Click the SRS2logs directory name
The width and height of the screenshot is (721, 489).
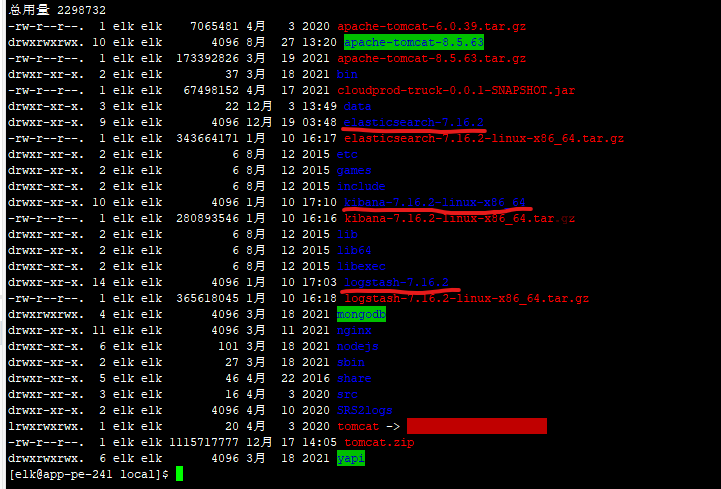point(365,410)
